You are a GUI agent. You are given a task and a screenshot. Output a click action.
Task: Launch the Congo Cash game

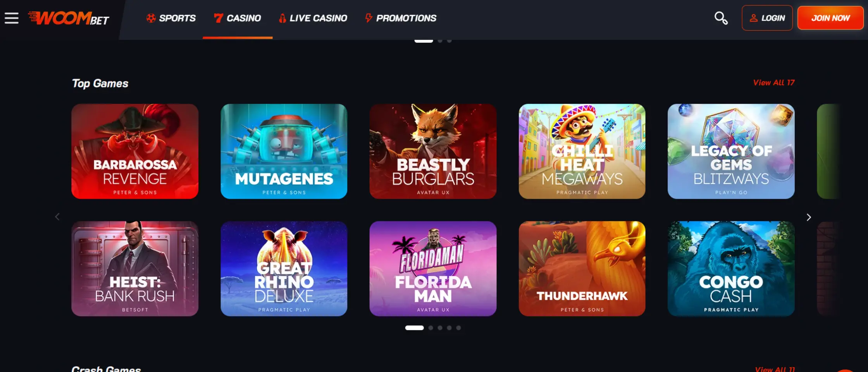click(x=731, y=269)
